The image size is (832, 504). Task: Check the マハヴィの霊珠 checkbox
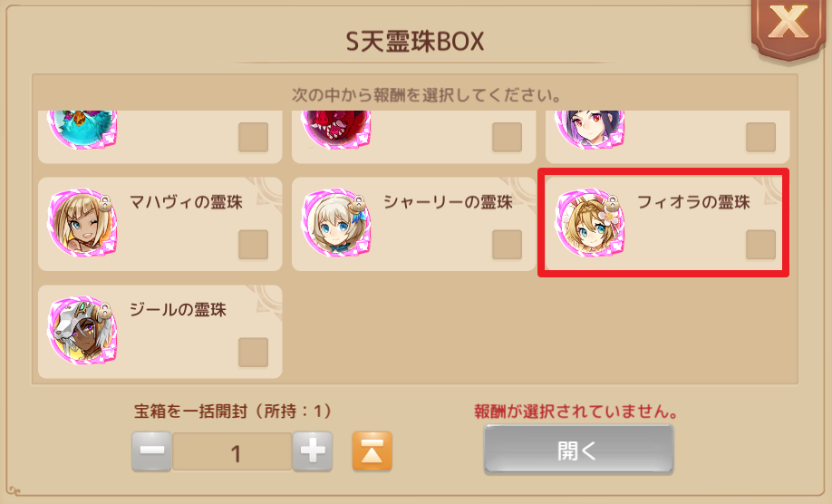pos(253,245)
